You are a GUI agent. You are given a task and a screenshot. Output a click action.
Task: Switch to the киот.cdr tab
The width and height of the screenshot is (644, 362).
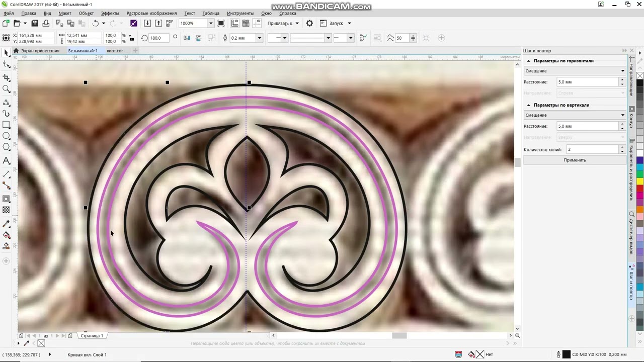(115, 51)
